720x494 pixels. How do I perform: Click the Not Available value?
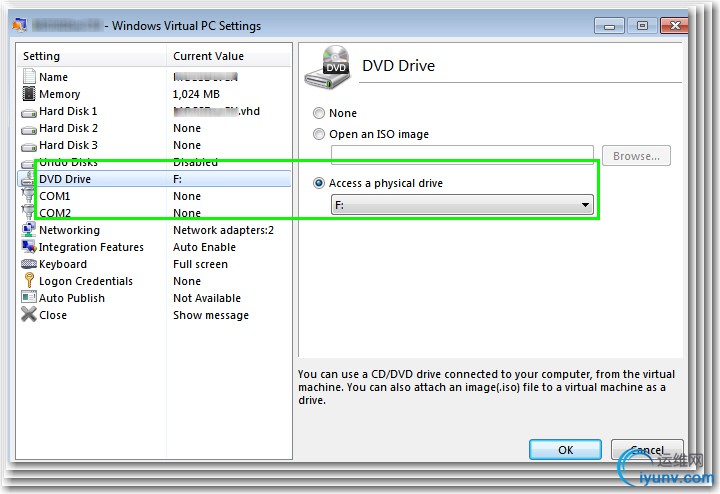(x=207, y=298)
